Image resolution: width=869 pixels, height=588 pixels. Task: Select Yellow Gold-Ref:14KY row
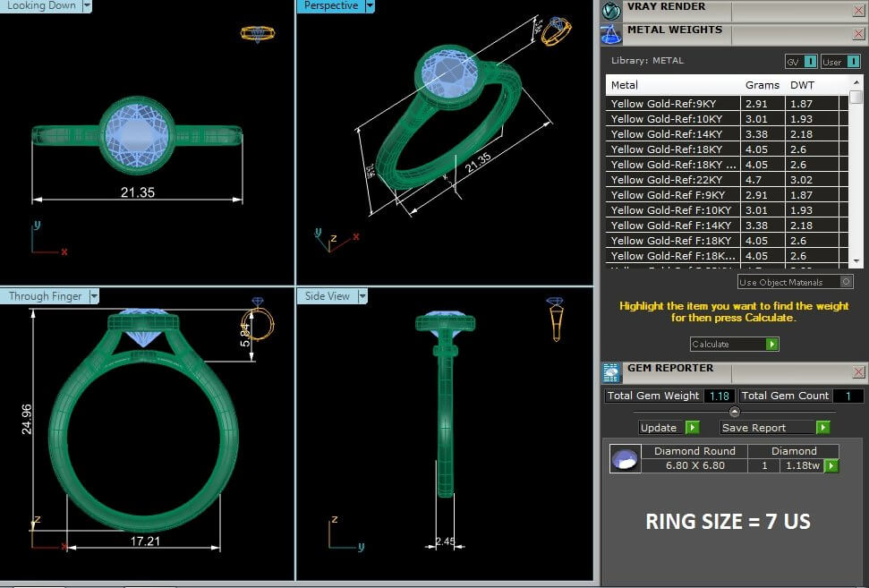pos(670,134)
